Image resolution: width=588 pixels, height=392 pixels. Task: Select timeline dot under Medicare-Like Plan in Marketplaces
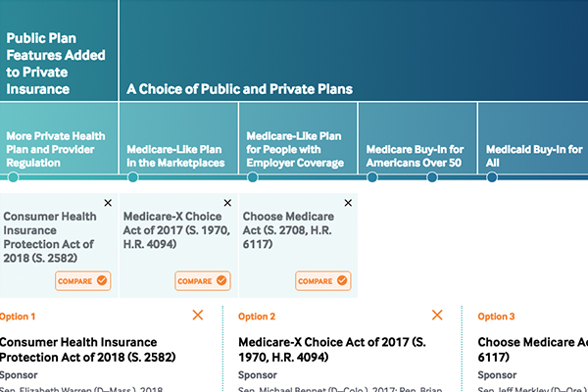tap(132, 177)
